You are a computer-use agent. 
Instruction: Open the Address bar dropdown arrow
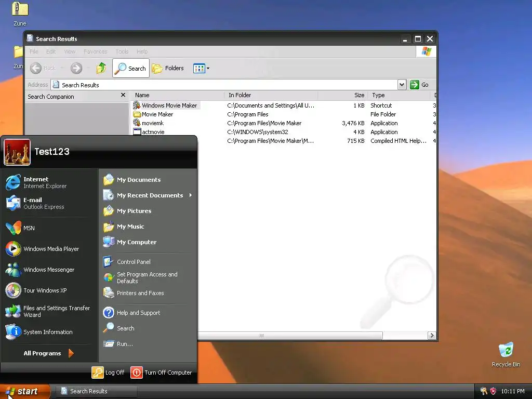click(402, 85)
